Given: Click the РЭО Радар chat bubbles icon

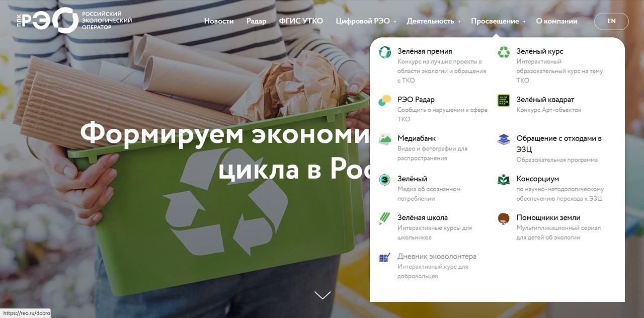Looking at the screenshot, I should pos(385,100).
